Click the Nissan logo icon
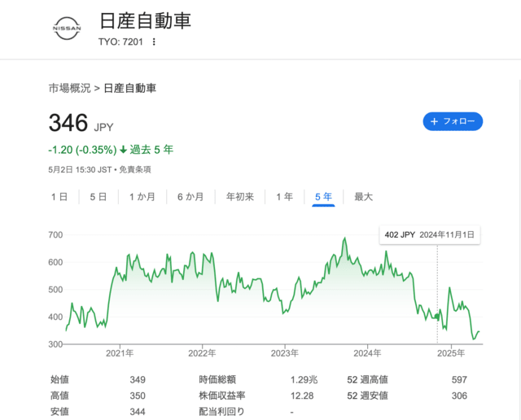Image resolution: width=521 pixels, height=420 pixels. [67, 28]
